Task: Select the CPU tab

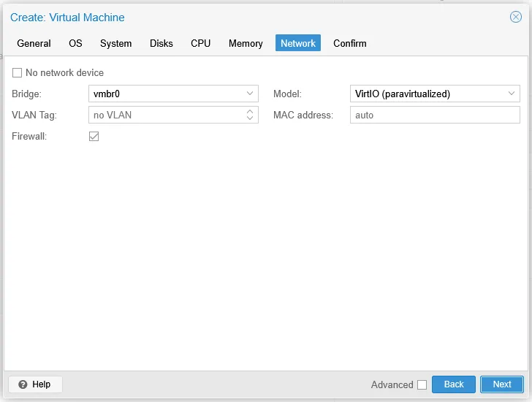Action: click(200, 43)
